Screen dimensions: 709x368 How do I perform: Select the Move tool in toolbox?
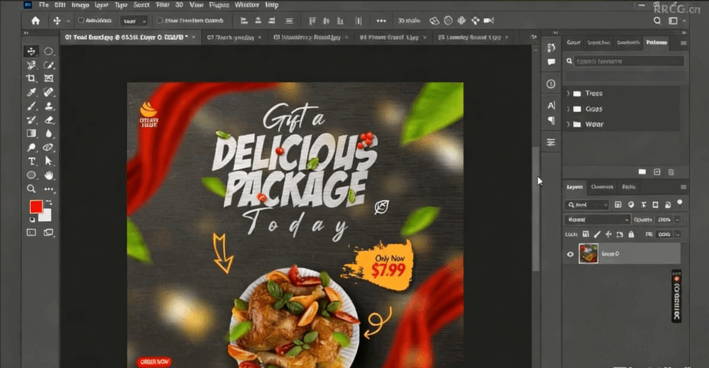pyautogui.click(x=31, y=51)
